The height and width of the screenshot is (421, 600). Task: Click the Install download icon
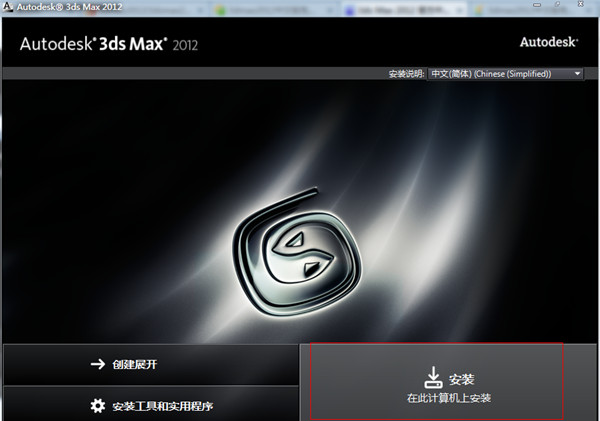click(433, 377)
